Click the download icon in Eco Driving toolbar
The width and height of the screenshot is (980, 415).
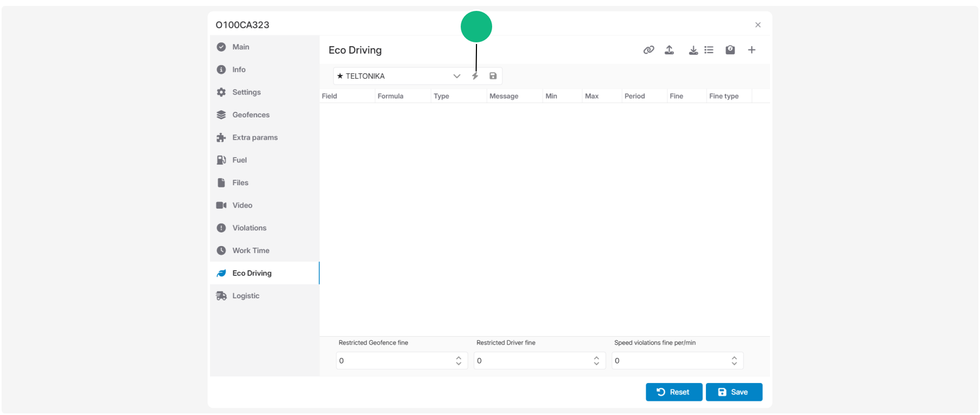693,50
